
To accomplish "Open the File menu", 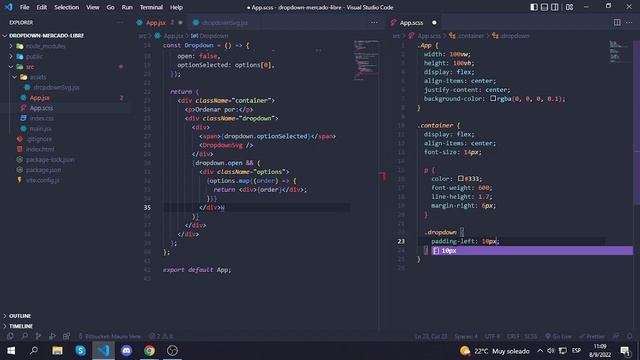I will pos(24,7).
